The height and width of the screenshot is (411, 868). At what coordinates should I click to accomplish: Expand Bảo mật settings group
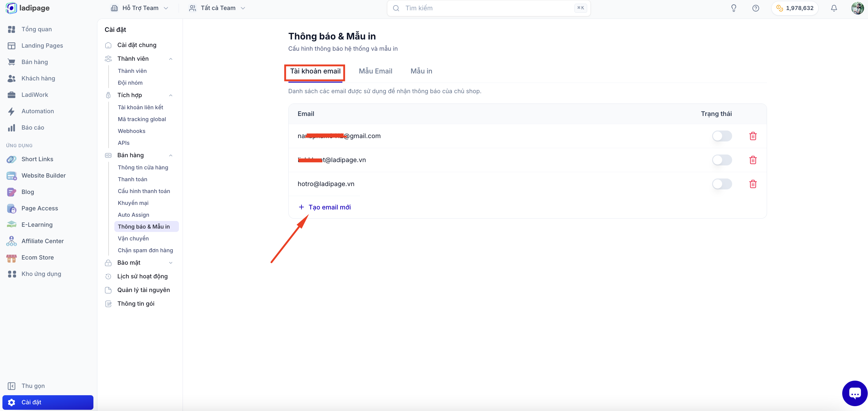coord(170,263)
